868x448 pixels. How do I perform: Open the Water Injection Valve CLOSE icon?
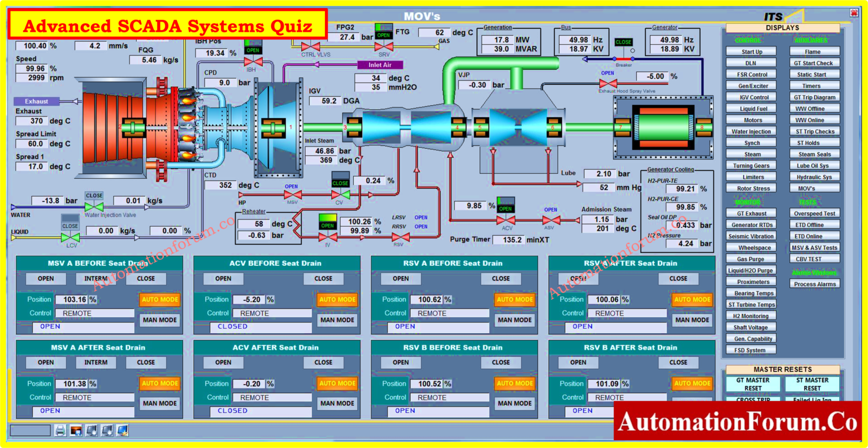click(94, 195)
